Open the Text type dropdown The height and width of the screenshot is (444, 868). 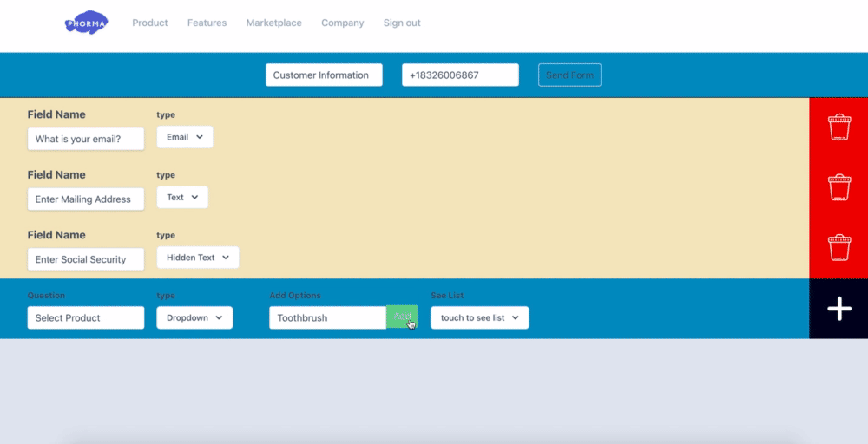(182, 198)
